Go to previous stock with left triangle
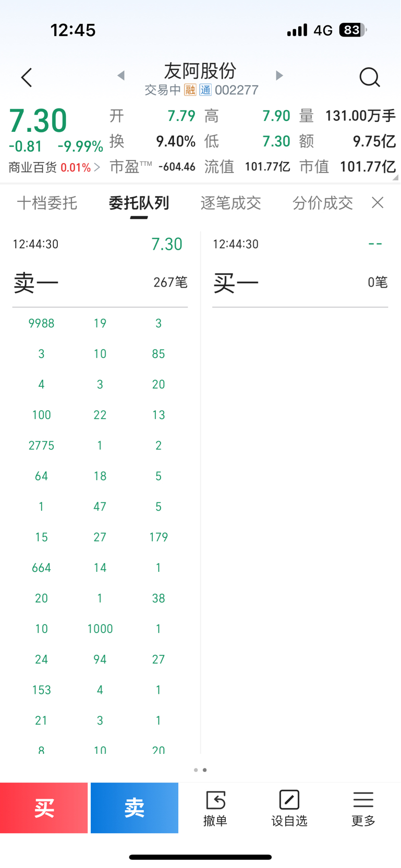This screenshot has width=401, height=868. pos(121,76)
